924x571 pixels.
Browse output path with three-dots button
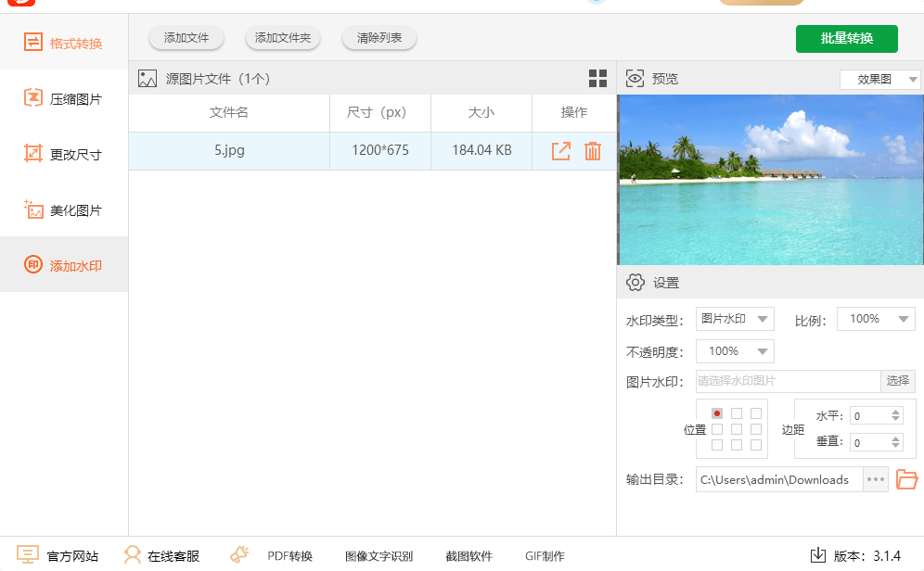tap(876, 479)
